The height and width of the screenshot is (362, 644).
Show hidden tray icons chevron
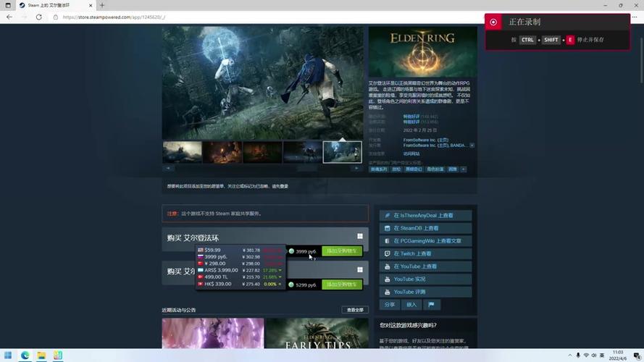point(569,355)
